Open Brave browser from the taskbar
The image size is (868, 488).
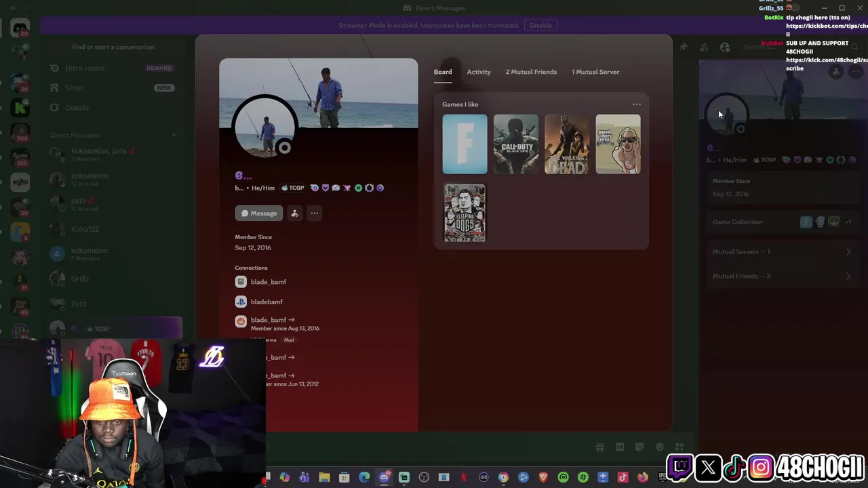point(543,478)
